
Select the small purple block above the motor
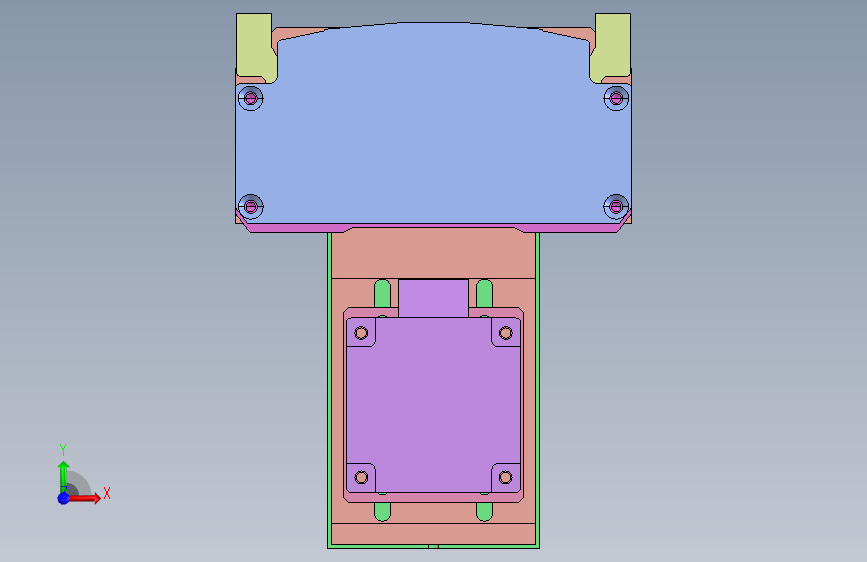tap(434, 298)
